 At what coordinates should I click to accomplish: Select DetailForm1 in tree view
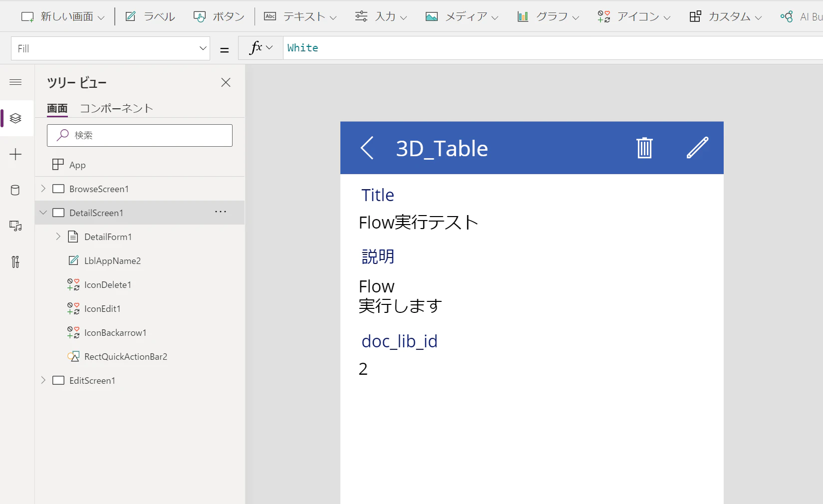point(108,237)
